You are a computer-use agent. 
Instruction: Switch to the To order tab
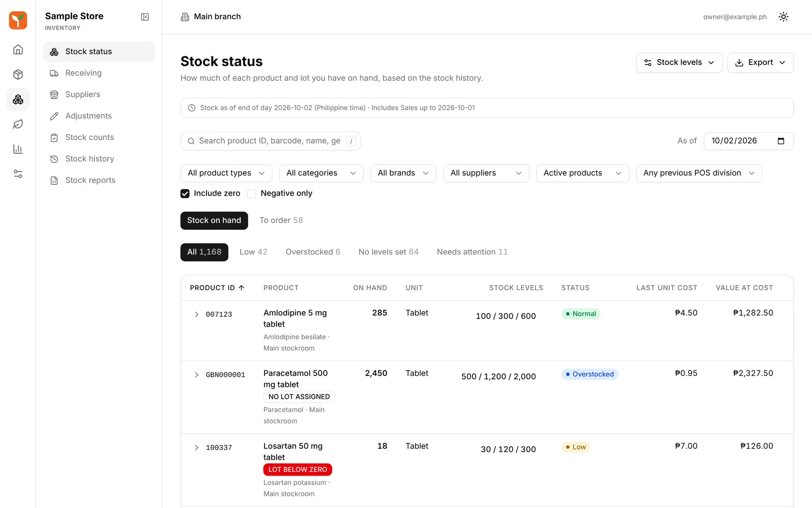click(x=281, y=220)
